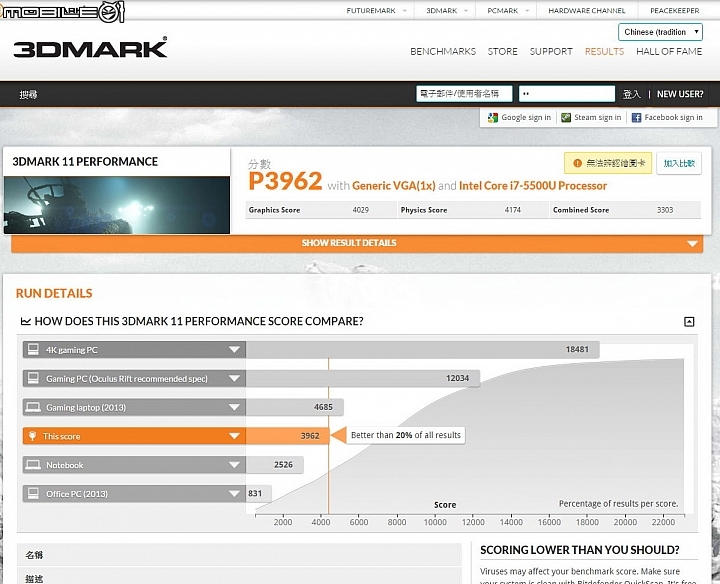Click the 3DMark 11 Performance thumbnail image
Viewport: 720px width, 584px height.
[x=117, y=205]
